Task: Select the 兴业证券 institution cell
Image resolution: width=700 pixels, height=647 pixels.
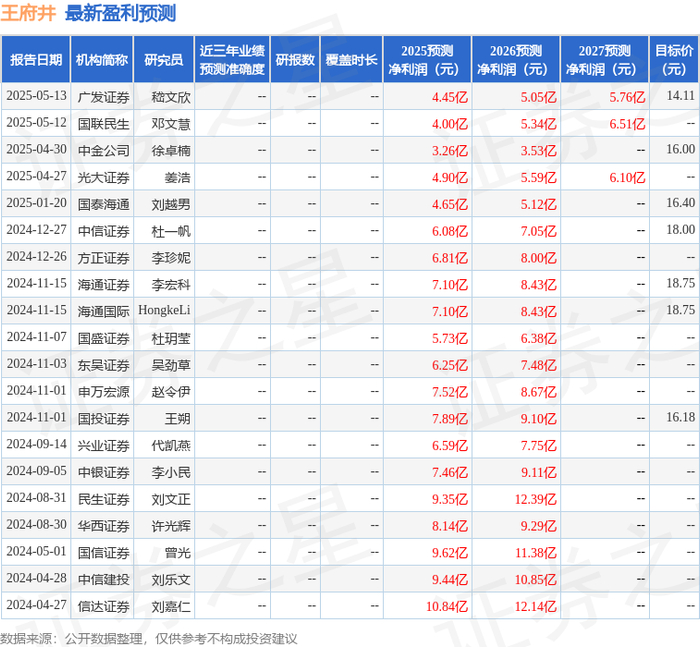Action: pos(104,446)
